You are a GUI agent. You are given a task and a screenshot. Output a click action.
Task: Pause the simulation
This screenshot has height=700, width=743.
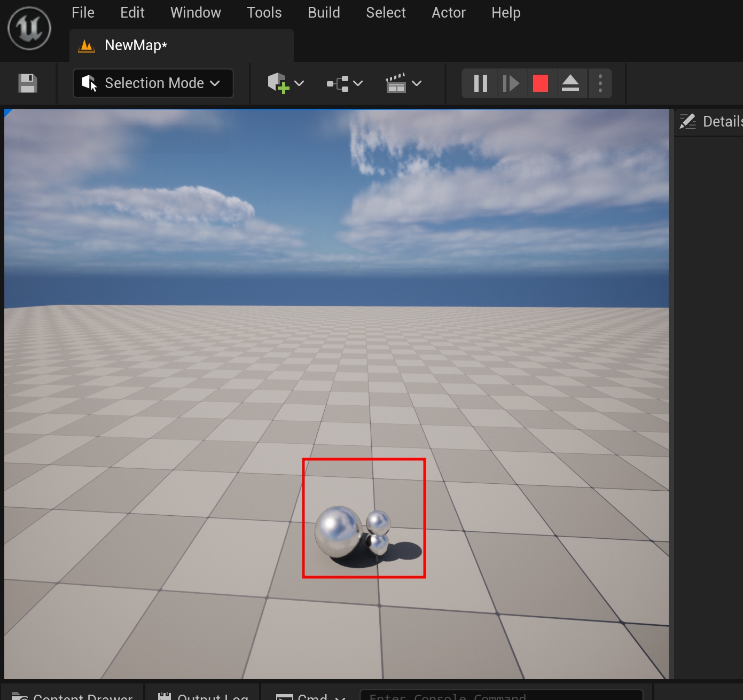point(481,83)
